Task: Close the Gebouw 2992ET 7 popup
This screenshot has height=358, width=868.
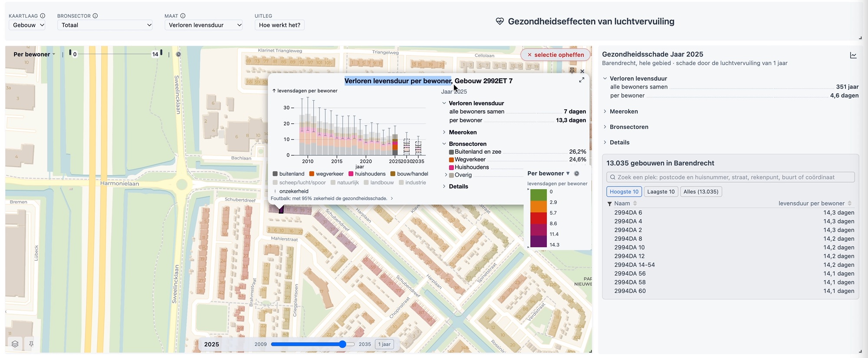Action: 582,71
